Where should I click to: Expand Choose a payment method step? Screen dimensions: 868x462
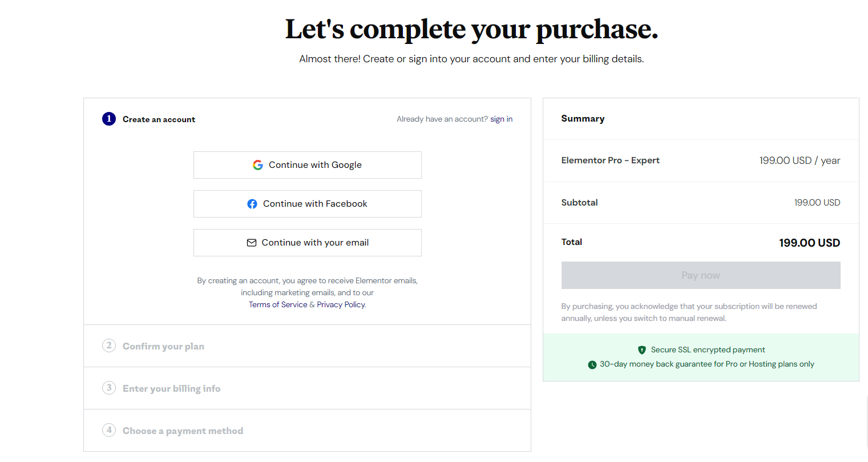(x=307, y=431)
